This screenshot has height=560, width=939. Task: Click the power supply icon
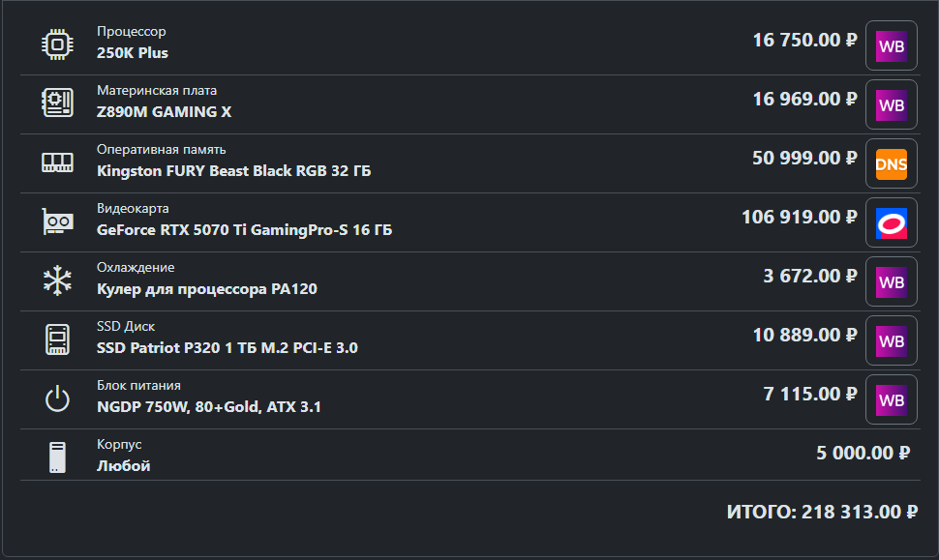57,398
